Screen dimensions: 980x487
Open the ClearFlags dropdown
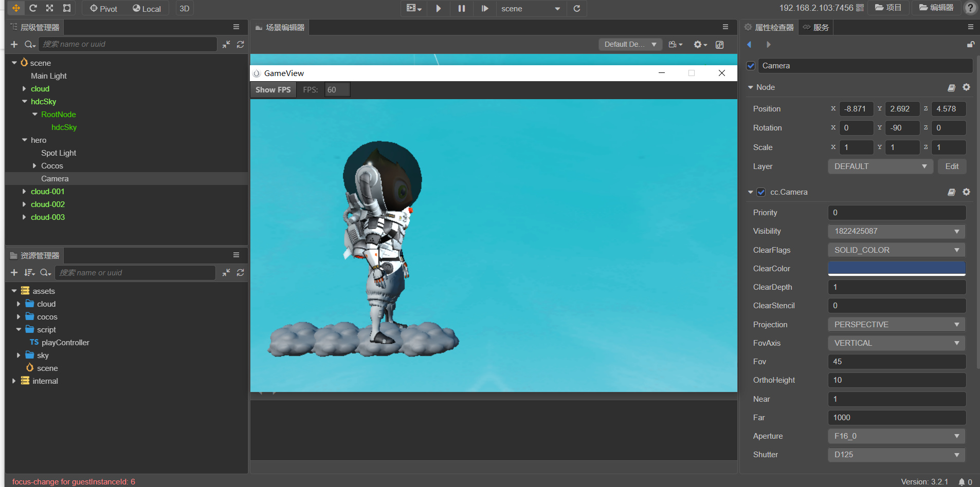point(897,250)
